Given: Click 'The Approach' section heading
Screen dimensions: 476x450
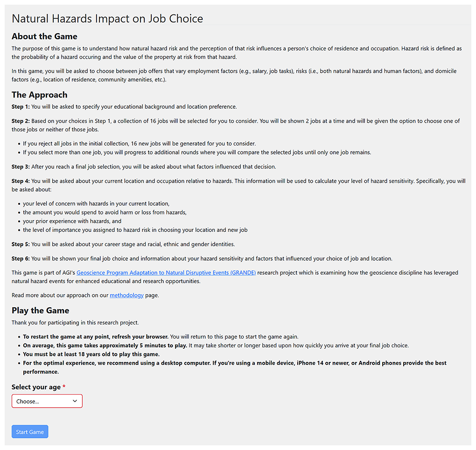Looking at the screenshot, I should pos(40,95).
